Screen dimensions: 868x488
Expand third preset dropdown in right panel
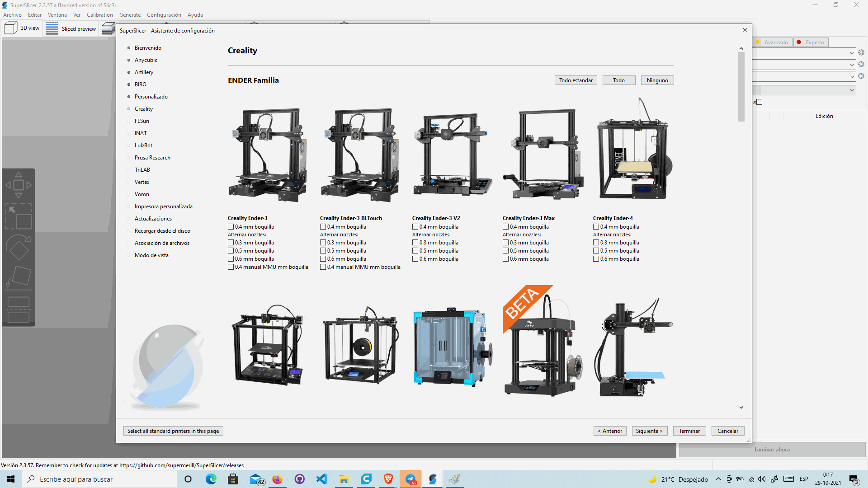(x=852, y=76)
